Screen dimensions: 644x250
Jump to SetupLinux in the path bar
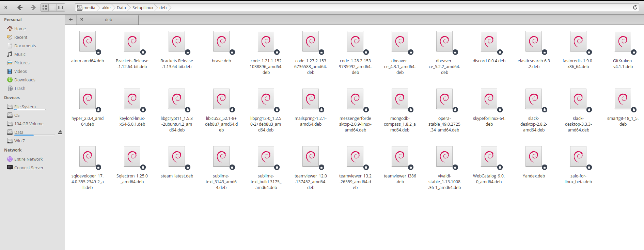click(x=143, y=7)
